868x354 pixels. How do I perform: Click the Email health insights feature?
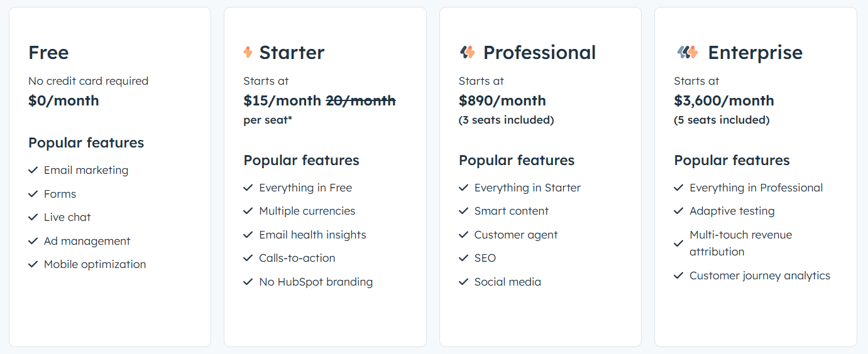coord(312,235)
